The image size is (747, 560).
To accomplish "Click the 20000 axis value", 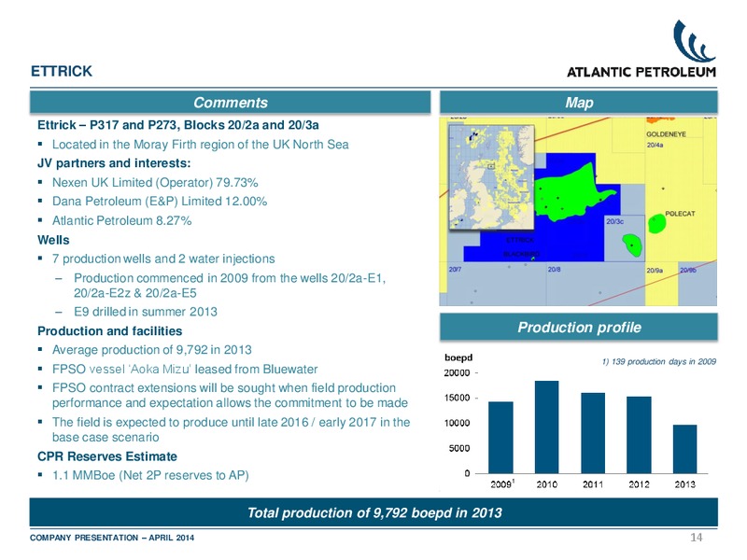I will [457, 372].
